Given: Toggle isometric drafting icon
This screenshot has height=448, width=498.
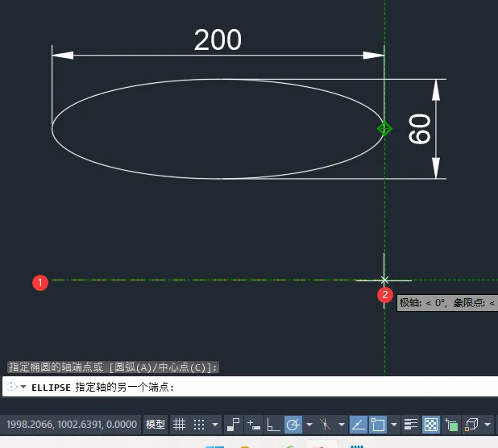Looking at the screenshot, I should point(326,425).
